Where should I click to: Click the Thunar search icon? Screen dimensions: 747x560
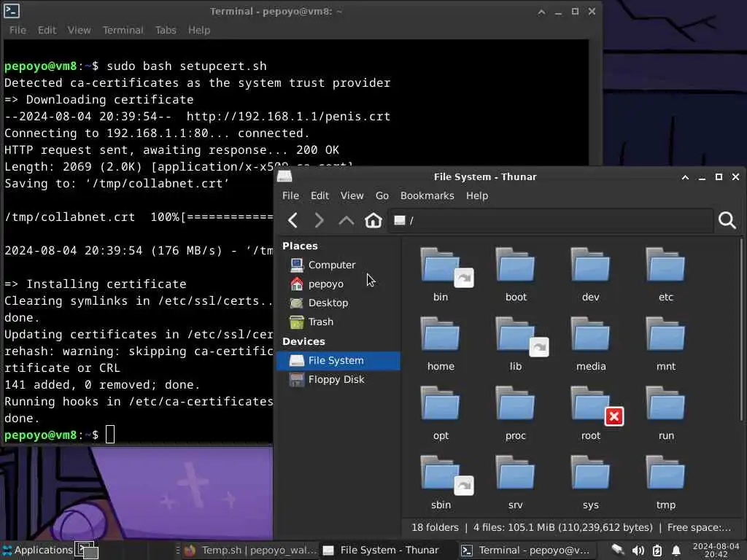click(727, 220)
